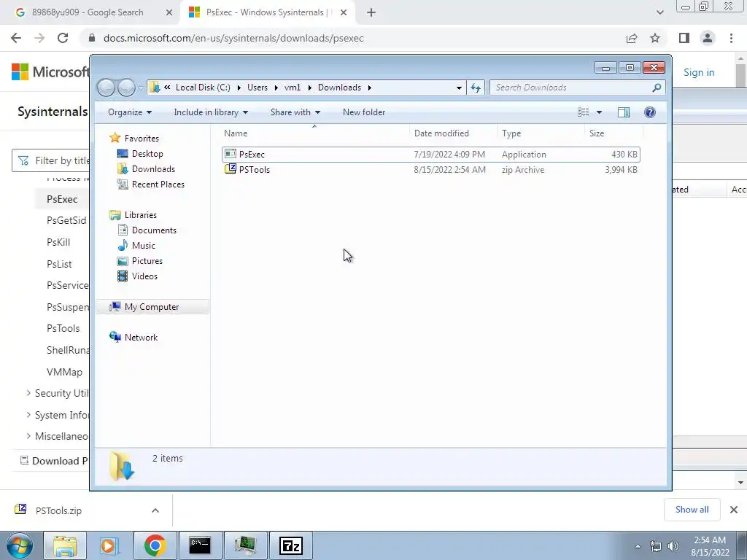Image resolution: width=747 pixels, height=560 pixels.
Task: Open view options dropdown arrow
Action: tap(600, 112)
